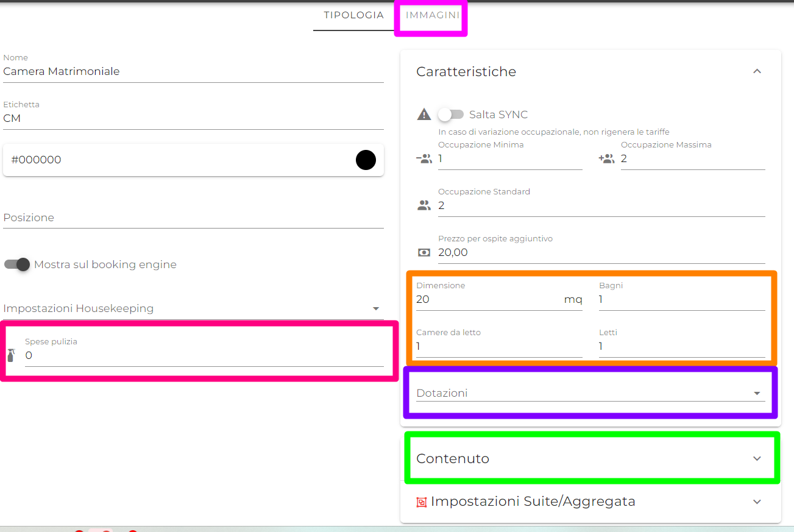The height and width of the screenshot is (532, 794).
Task: Expand the Contenuto section
Action: coord(590,458)
